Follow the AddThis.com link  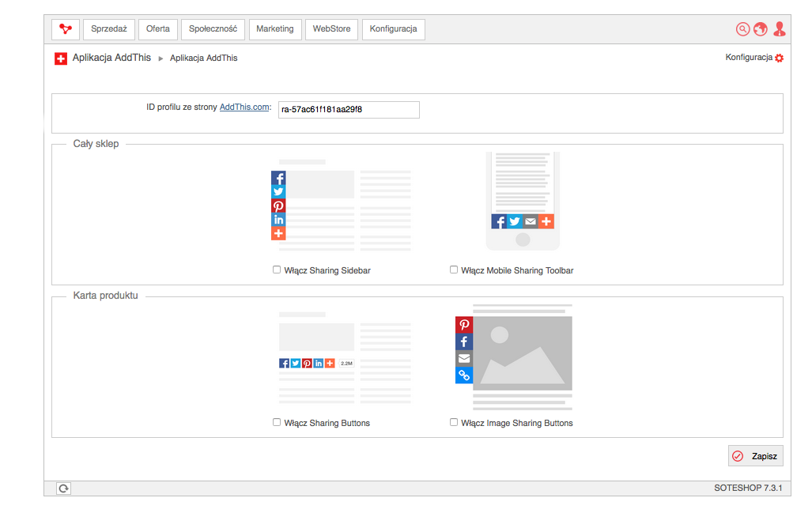tap(244, 107)
